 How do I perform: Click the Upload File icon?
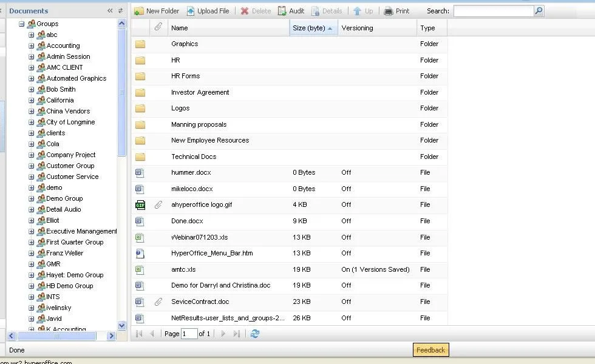pos(191,11)
